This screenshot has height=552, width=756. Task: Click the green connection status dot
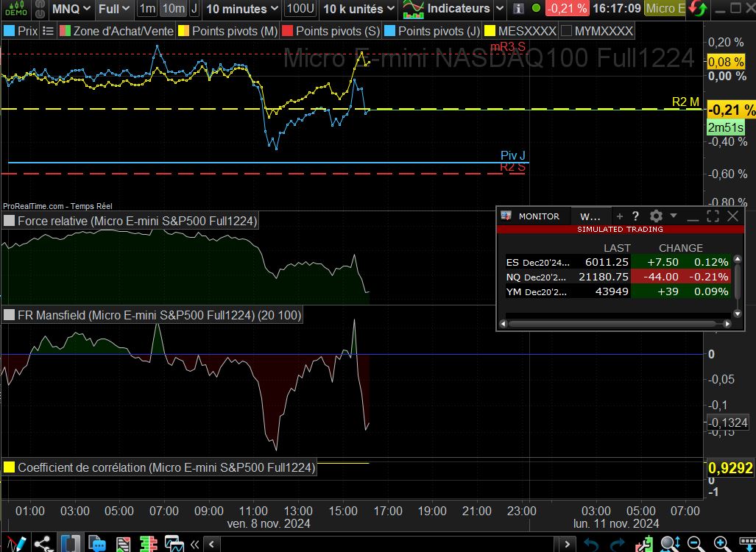[536, 9]
